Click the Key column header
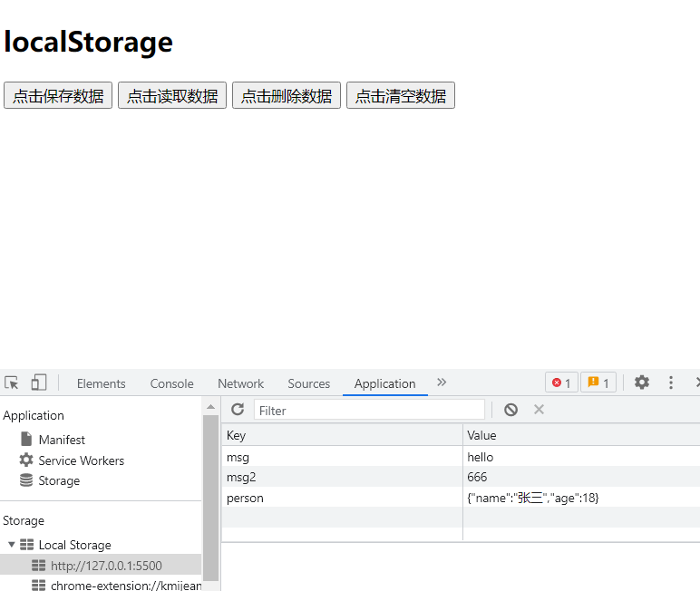700x591 pixels. (342, 435)
